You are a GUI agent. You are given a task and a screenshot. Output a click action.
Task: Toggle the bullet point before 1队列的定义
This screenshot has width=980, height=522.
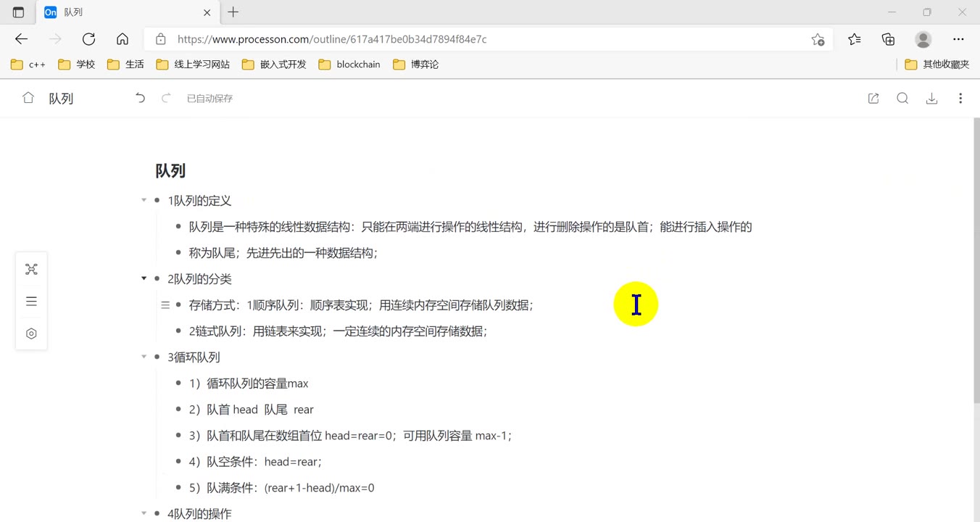click(157, 200)
